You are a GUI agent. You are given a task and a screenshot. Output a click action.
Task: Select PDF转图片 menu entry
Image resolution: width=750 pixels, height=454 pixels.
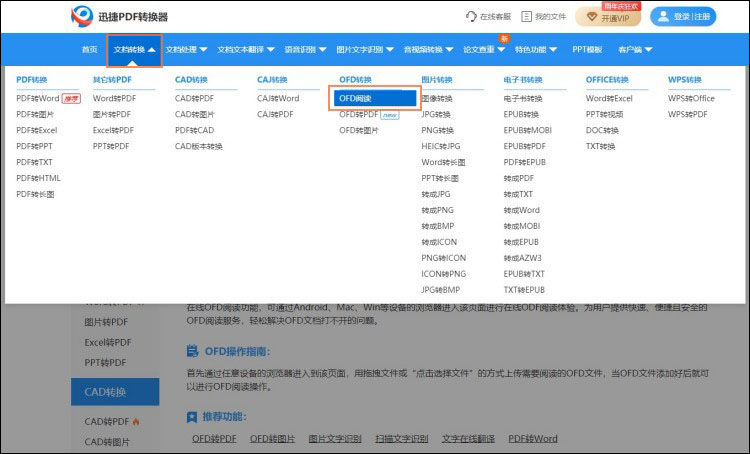[35, 114]
